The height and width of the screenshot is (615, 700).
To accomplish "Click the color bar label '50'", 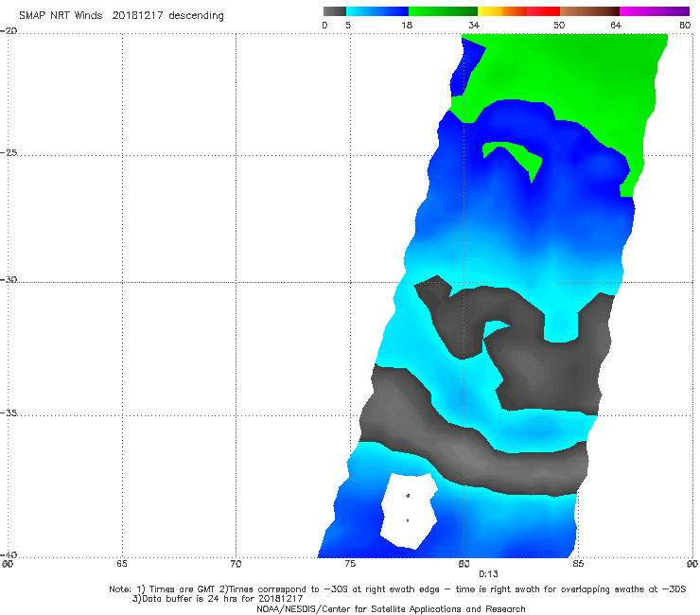I will coord(559,25).
